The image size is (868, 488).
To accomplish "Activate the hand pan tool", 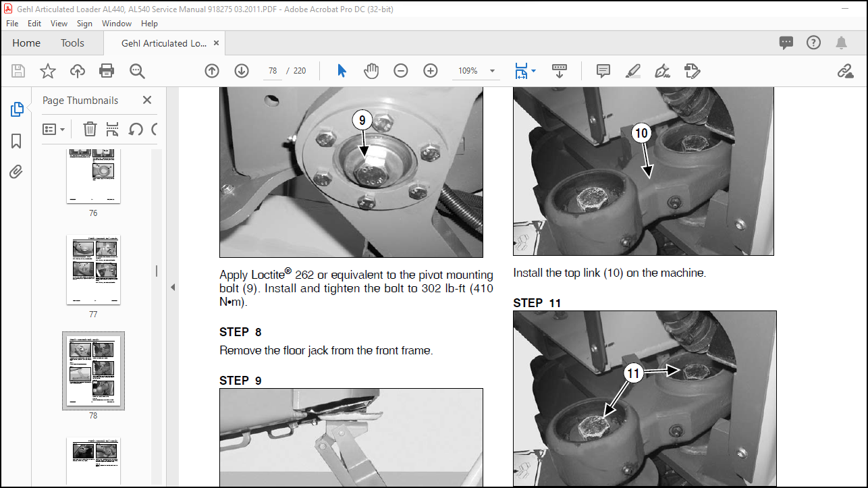I will click(371, 71).
